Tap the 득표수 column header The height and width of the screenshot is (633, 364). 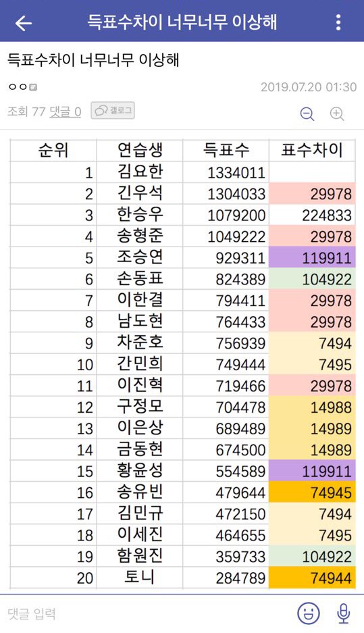(226, 150)
